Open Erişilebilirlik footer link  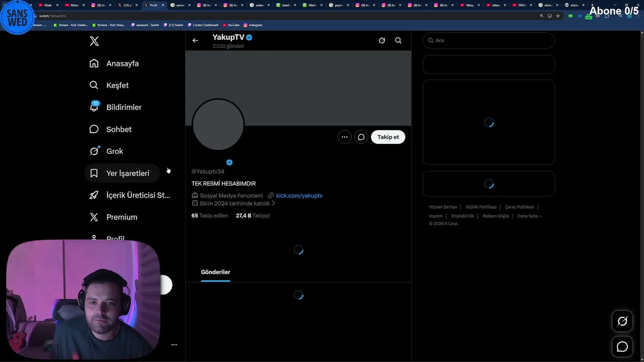coord(463,216)
